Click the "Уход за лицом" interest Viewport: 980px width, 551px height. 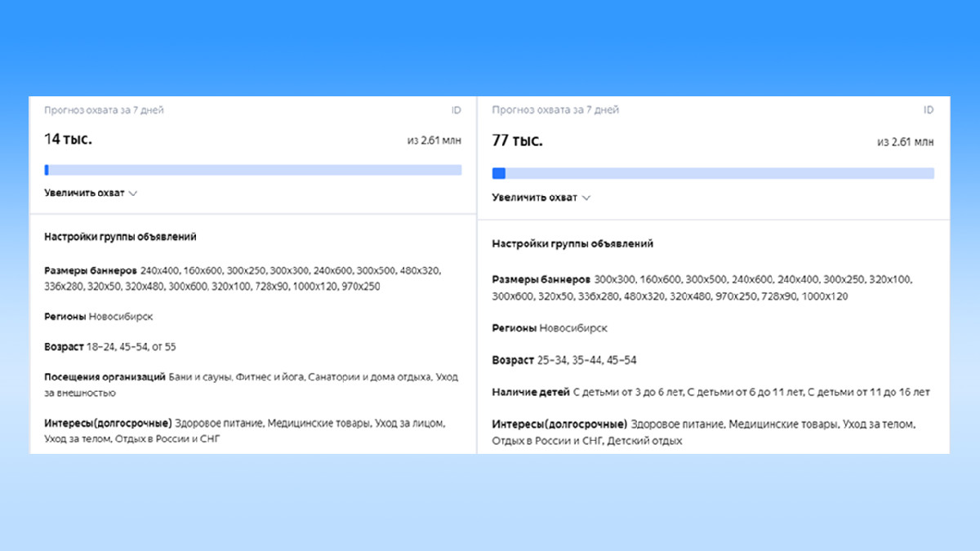click(x=410, y=424)
